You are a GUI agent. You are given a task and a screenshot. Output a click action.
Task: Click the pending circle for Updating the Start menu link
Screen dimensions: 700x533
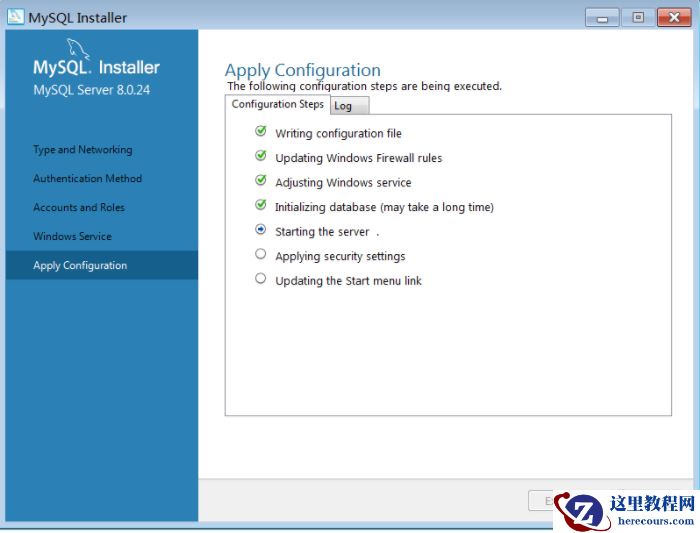(261, 279)
